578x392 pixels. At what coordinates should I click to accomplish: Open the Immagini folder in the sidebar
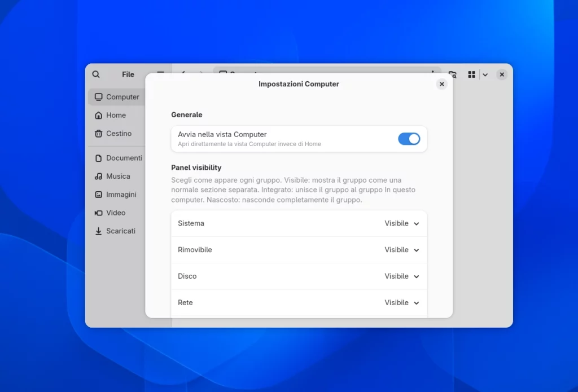[x=117, y=195]
